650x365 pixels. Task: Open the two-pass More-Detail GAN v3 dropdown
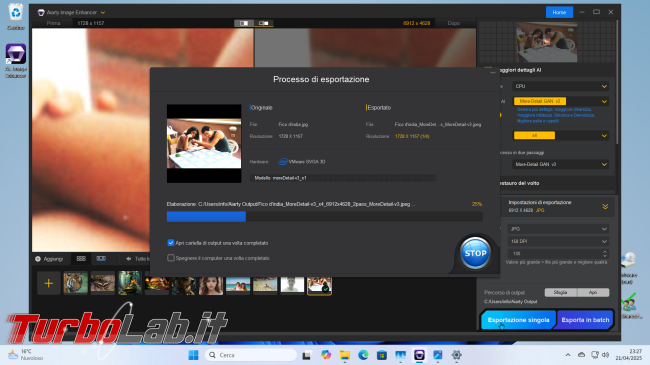(560, 164)
